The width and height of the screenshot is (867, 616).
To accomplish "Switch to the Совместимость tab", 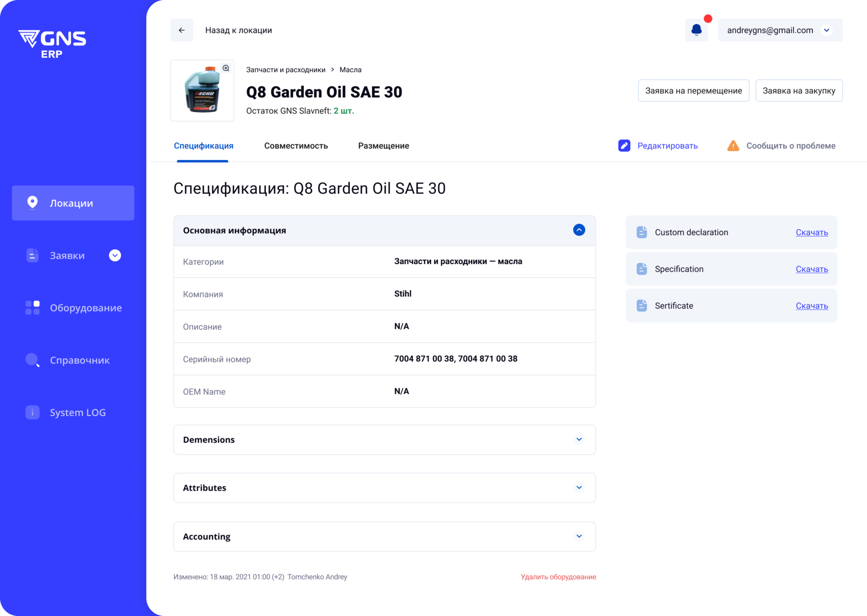I will coord(296,145).
